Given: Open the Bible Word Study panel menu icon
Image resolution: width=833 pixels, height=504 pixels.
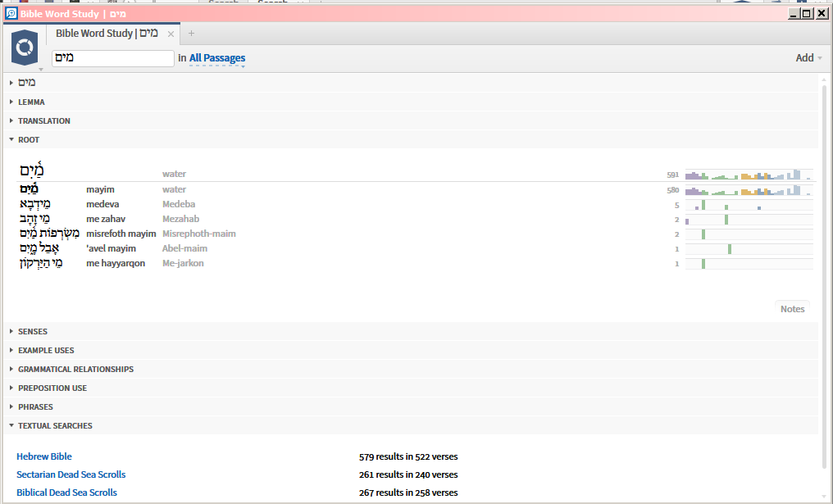Looking at the screenshot, I should click(x=25, y=48).
